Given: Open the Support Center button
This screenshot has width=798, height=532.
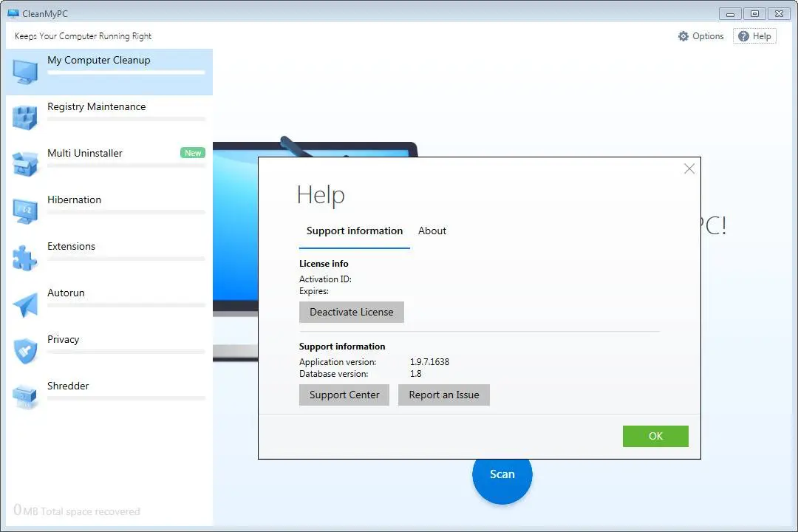Looking at the screenshot, I should [x=344, y=395].
